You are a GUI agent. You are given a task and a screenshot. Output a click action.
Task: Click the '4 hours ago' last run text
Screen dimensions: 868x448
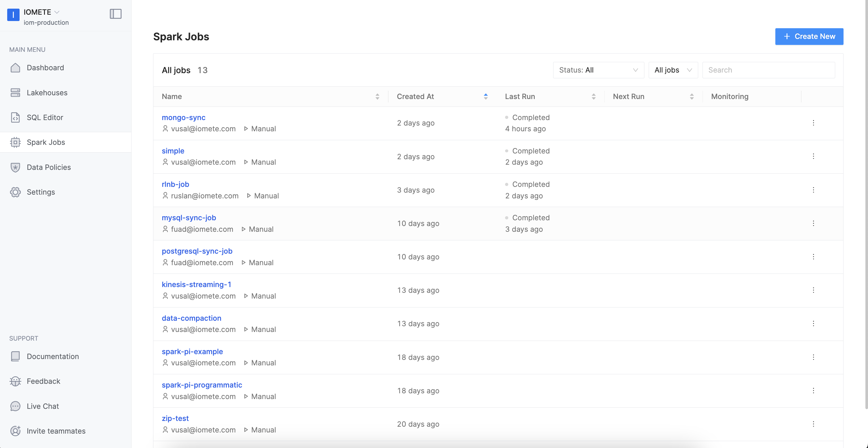pos(525,129)
